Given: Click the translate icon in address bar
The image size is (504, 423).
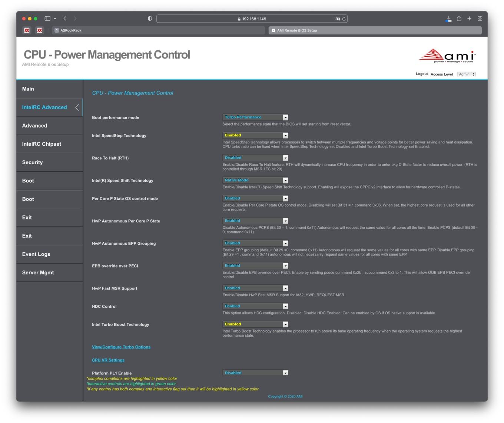Looking at the screenshot, I should (337, 19).
